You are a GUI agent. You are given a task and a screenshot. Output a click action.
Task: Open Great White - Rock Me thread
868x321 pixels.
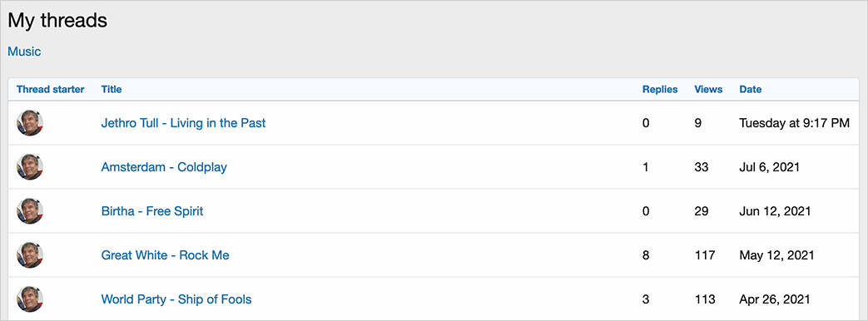(165, 255)
